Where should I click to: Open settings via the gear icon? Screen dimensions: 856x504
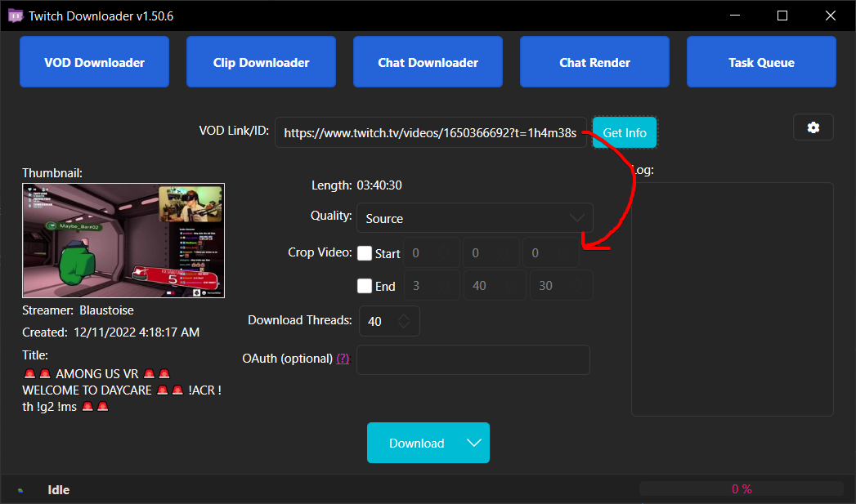(x=813, y=127)
